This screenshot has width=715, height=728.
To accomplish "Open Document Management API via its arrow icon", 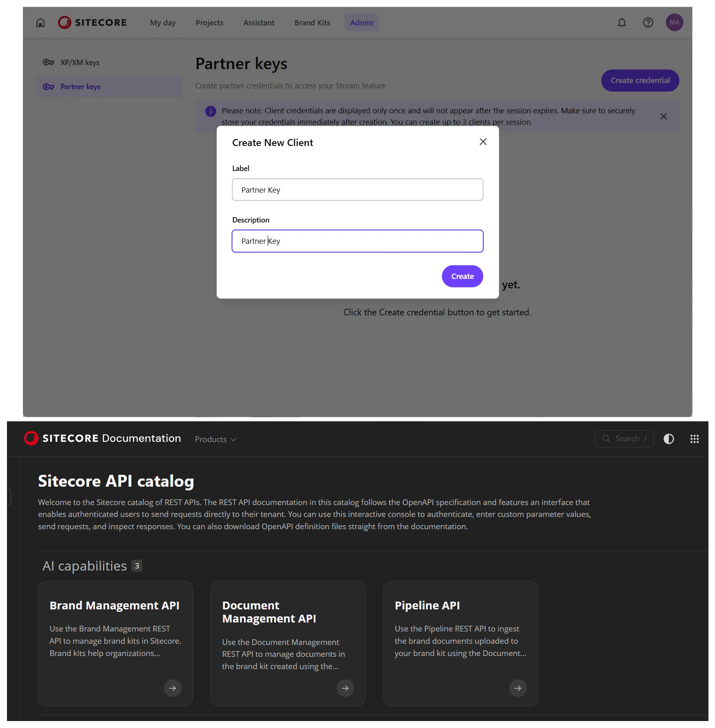I will (x=345, y=688).
